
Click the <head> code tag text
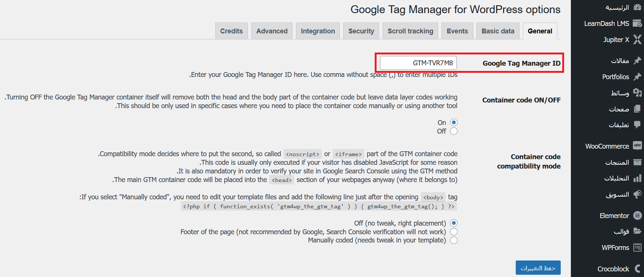point(282,180)
